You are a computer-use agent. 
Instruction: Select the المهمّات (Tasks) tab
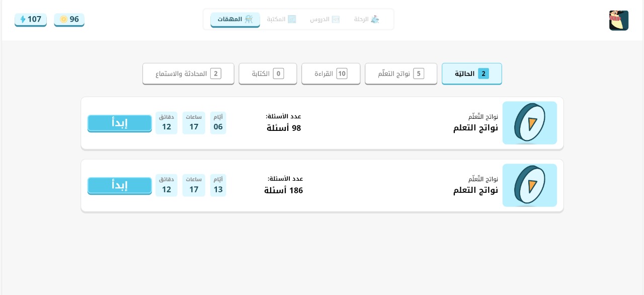click(235, 20)
